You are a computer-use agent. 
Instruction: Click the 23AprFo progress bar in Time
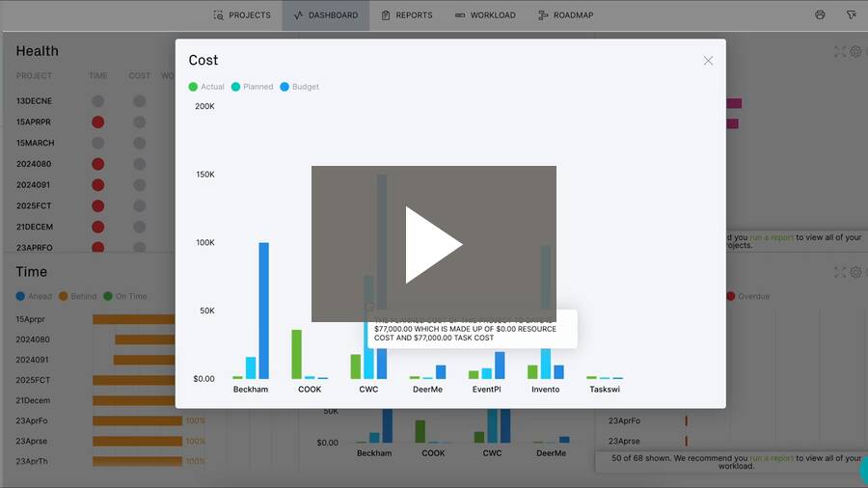point(137,421)
